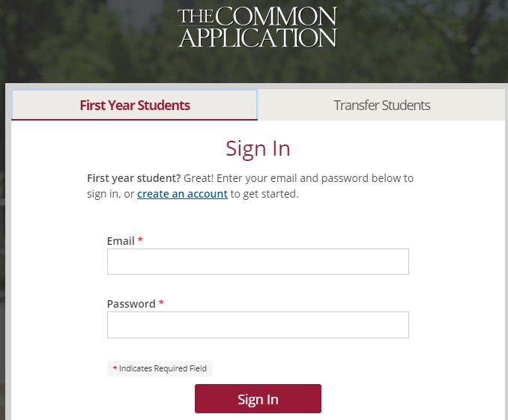Open the create an account link

pyautogui.click(x=182, y=194)
